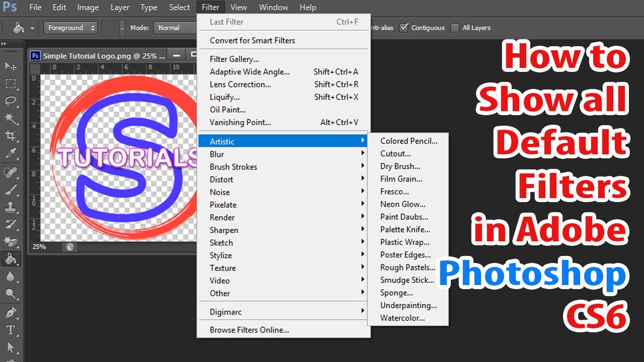Expand the Stylize filter submenu
Viewport: 644px width, 362px height.
coord(284,255)
